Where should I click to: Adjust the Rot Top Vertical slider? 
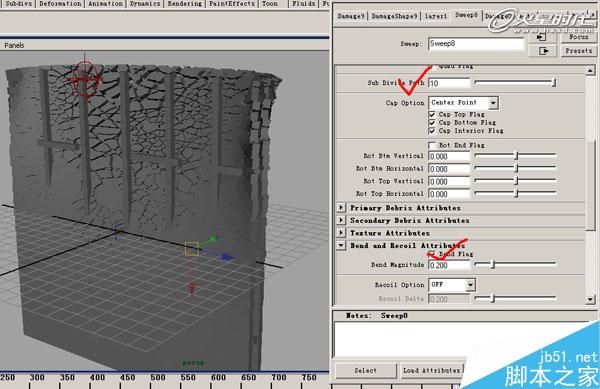(515, 181)
